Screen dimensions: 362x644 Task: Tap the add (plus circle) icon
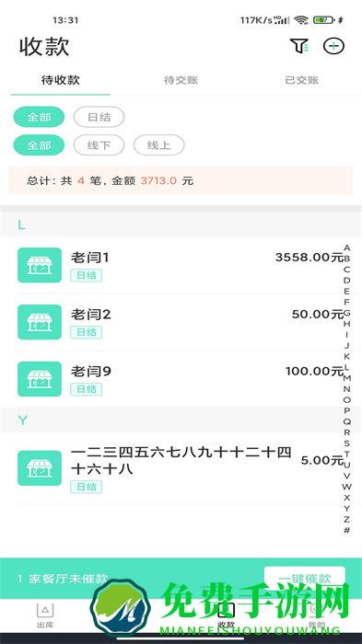[333, 46]
